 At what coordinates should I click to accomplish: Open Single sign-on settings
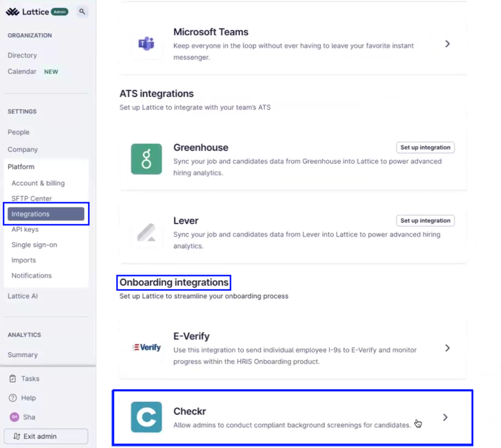(x=34, y=245)
